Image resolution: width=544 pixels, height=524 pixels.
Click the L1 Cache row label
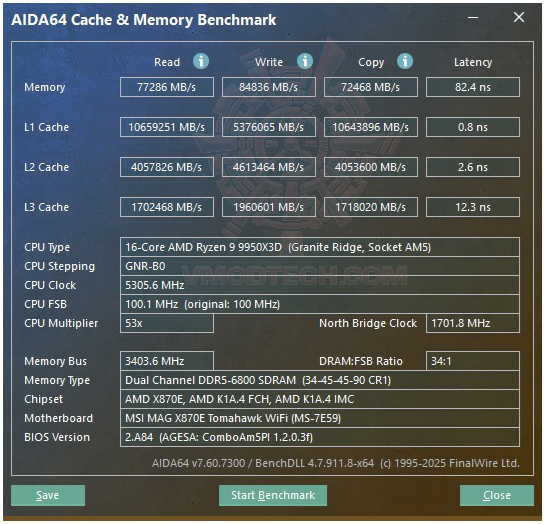46,127
